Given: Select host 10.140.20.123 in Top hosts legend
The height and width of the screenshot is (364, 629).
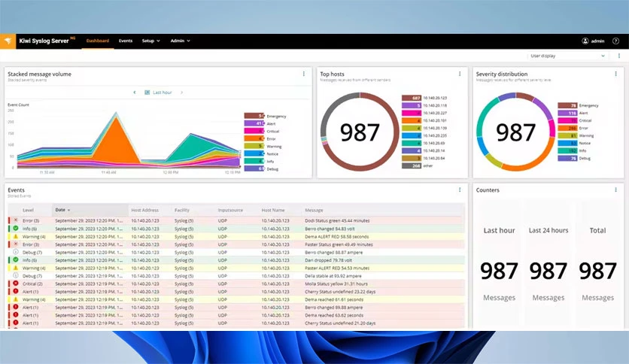Looking at the screenshot, I should click(424, 98).
